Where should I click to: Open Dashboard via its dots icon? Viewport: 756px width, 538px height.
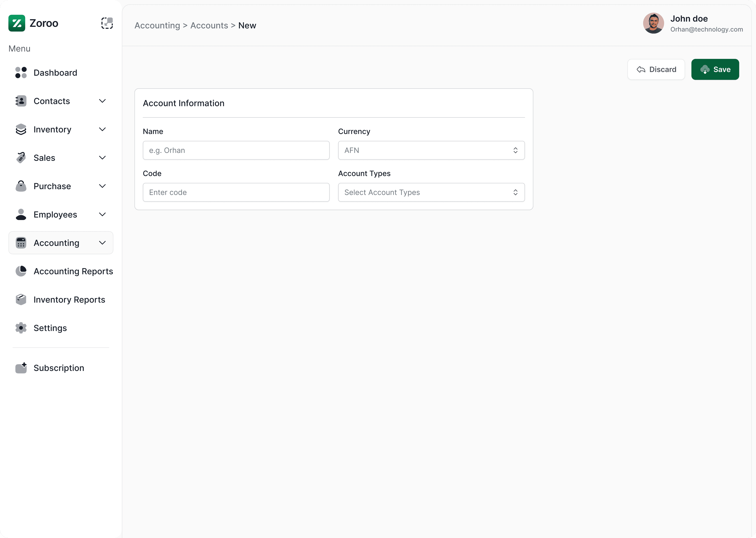point(21,72)
